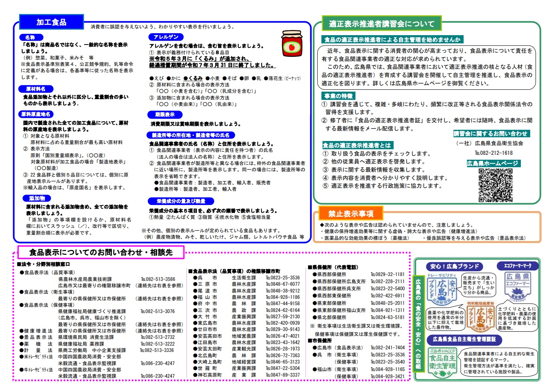Click the アレルゲン label
The image size is (556, 392).
coord(166,37)
